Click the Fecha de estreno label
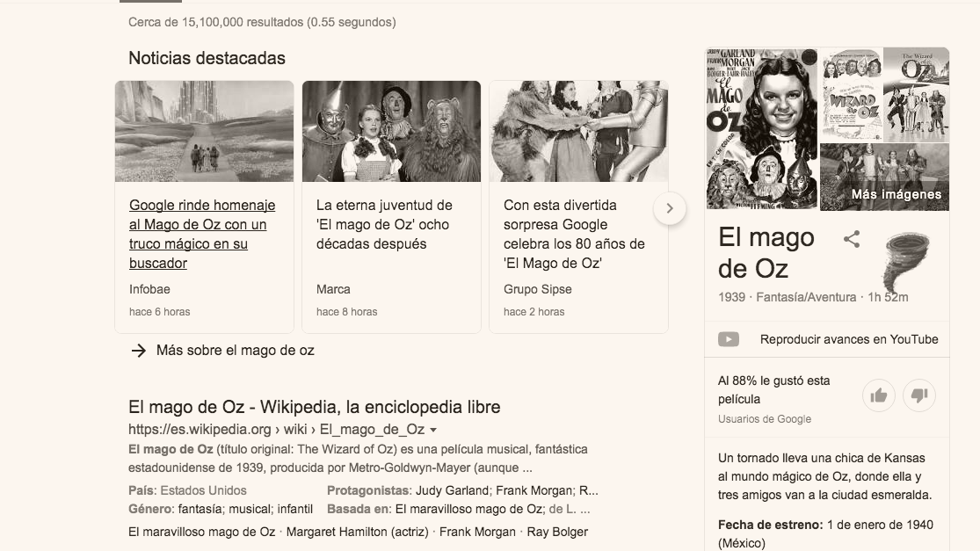The width and height of the screenshot is (980, 551). [x=770, y=525]
